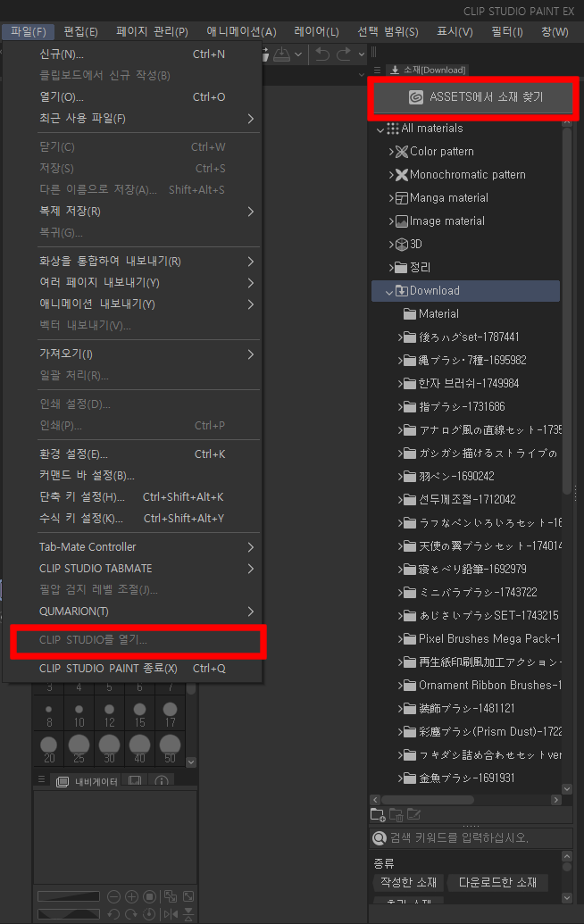The width and height of the screenshot is (584, 924).
Task: Open the 가져오기(I) submenu
Action: coord(132,354)
